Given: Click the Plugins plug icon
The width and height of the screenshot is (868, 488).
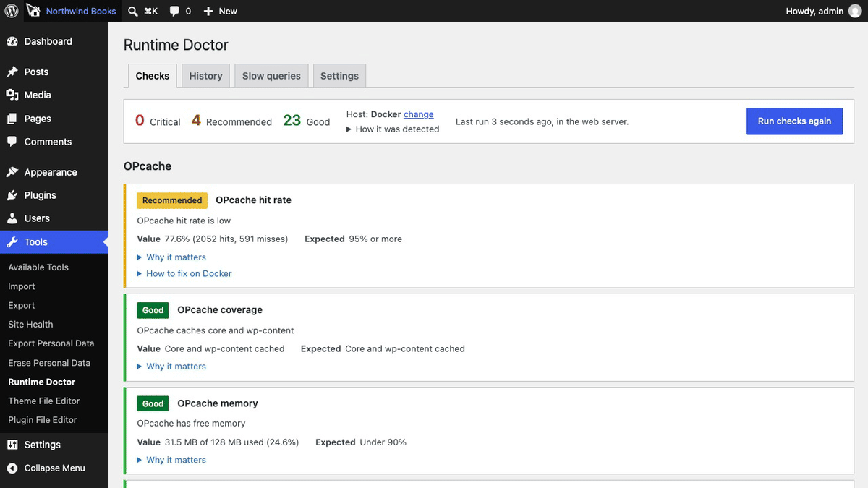Looking at the screenshot, I should pos(12,195).
